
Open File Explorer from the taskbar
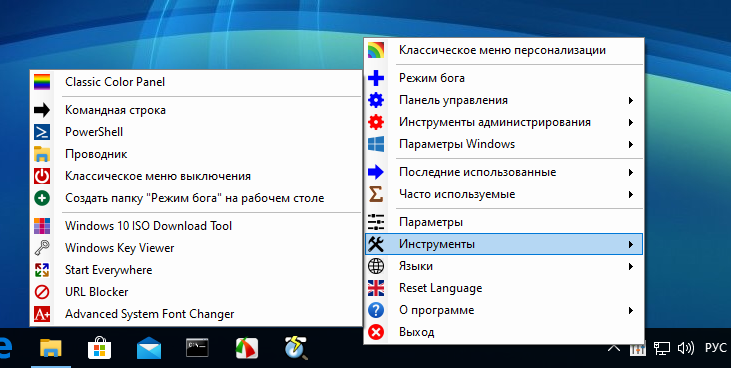pyautogui.click(x=51, y=348)
